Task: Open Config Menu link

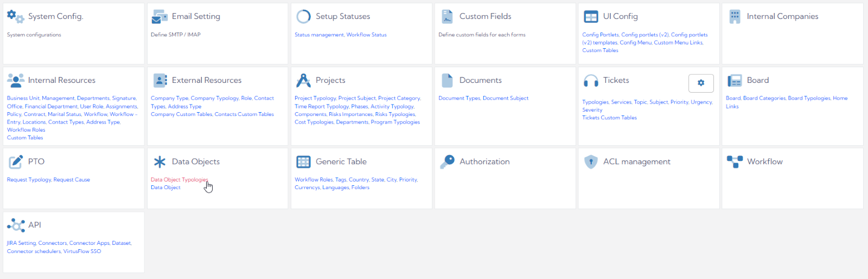Action: coord(635,42)
